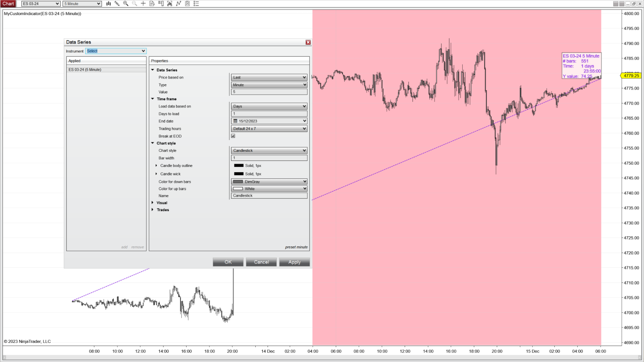Open the Chart style Candlestick dropdown
Image resolution: width=644 pixels, height=362 pixels.
(269, 150)
